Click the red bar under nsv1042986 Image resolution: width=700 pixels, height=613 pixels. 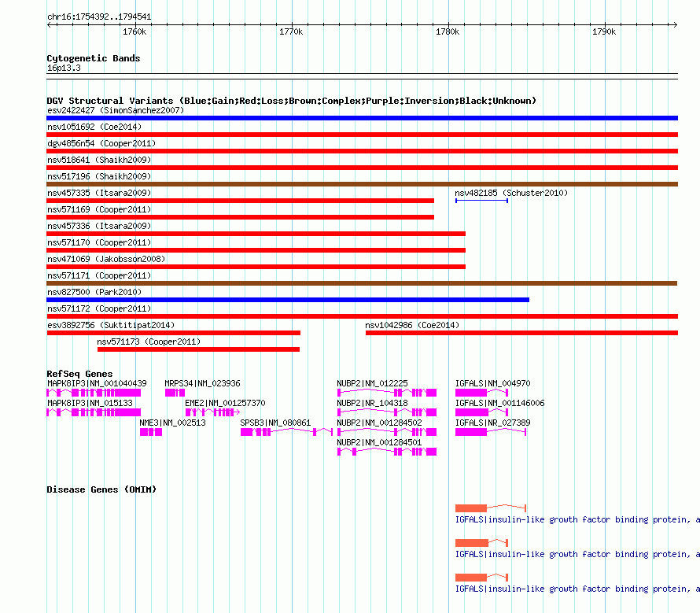click(x=521, y=333)
